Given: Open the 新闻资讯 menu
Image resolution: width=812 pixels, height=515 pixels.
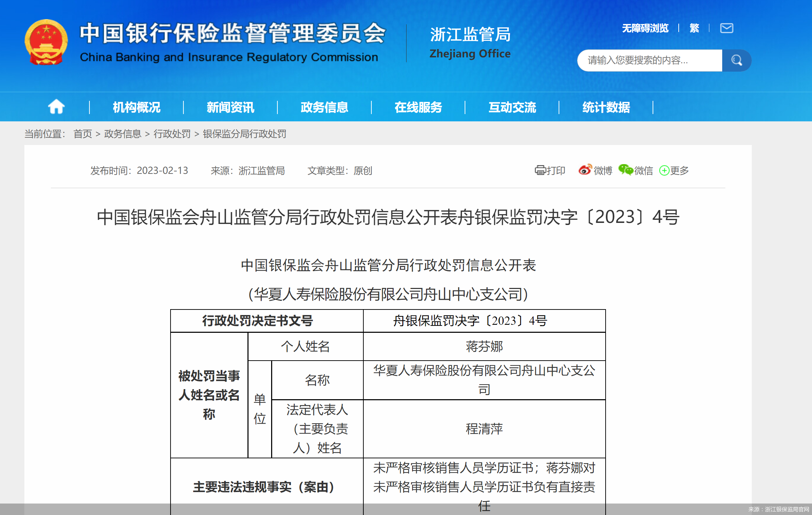Looking at the screenshot, I should coord(230,107).
